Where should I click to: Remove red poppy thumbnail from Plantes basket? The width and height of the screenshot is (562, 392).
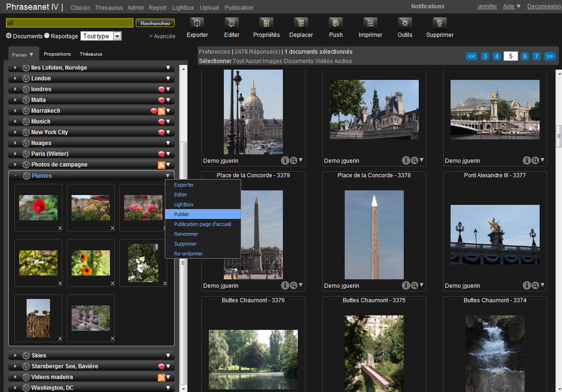60,228
